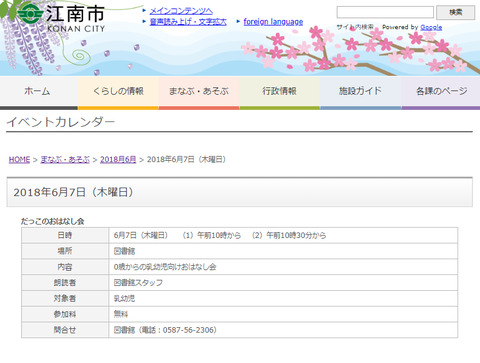Screen dimensions: 480x363
Task: Select the 2018年6月7日(木曜日) date heading
Action: pos(73,192)
